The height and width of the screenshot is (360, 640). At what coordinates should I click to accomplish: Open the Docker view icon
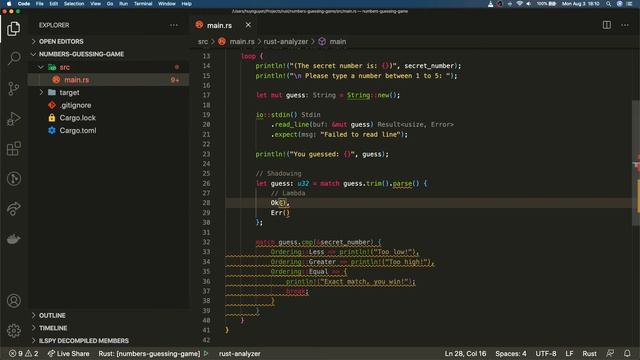13,239
